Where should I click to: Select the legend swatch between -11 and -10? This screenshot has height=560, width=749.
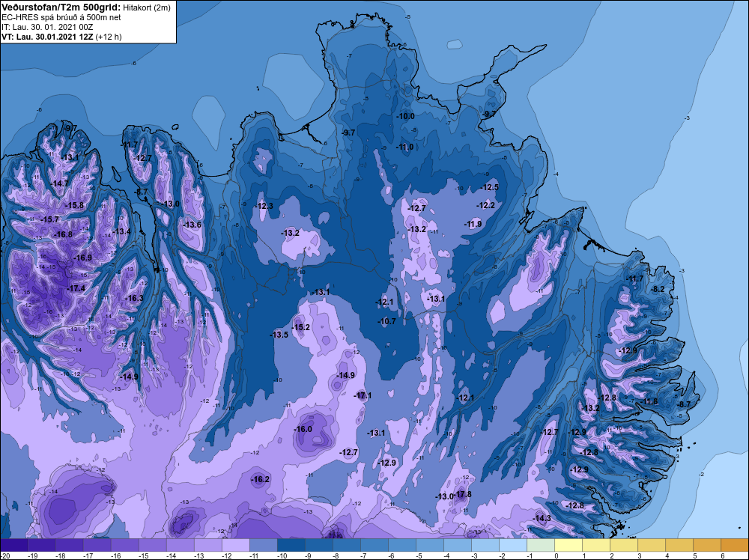click(263, 545)
